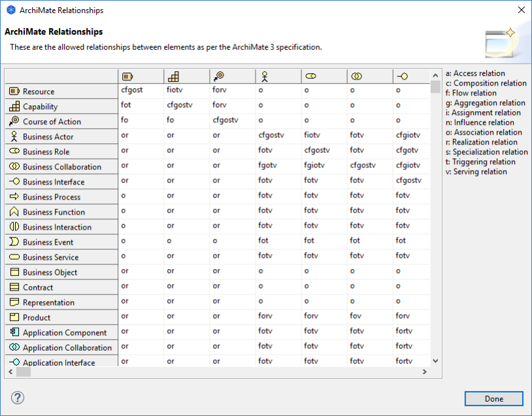The width and height of the screenshot is (532, 416).
Task: Select the Application Component row header
Action: [x=61, y=333]
